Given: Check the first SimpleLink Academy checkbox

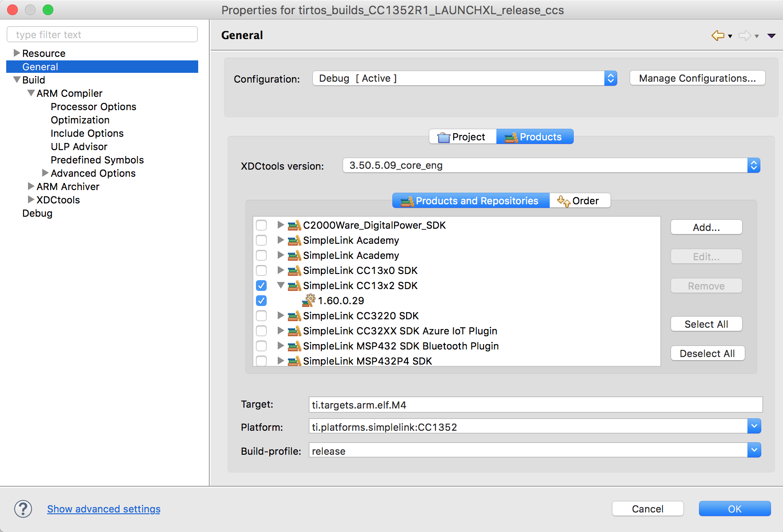Looking at the screenshot, I should click(261, 240).
